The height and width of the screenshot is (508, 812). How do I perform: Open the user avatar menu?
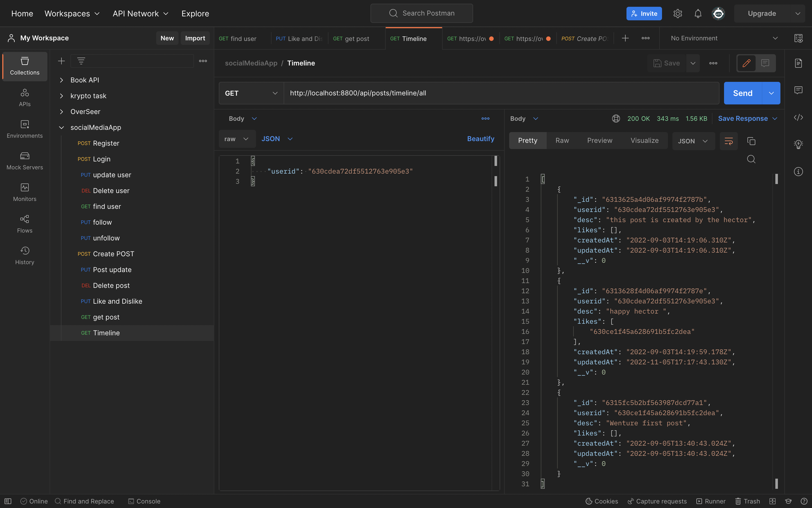coord(718,14)
